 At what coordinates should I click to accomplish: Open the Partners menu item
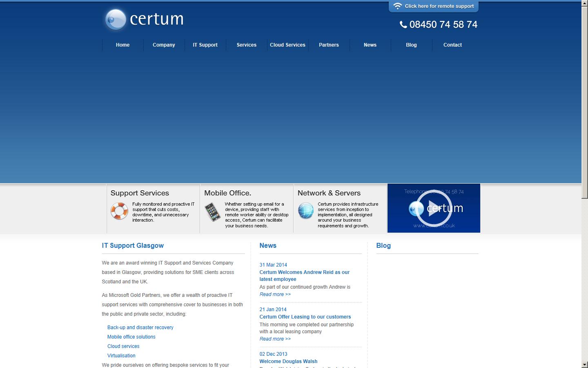coord(329,45)
